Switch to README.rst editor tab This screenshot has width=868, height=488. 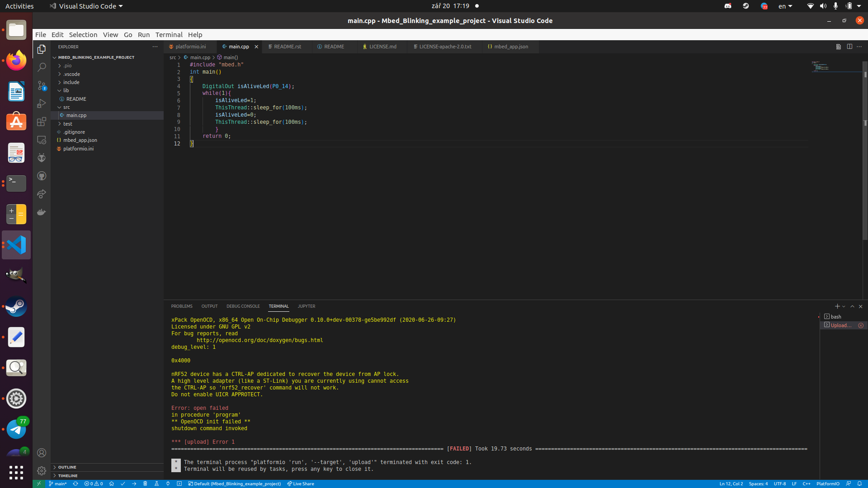tap(287, 47)
